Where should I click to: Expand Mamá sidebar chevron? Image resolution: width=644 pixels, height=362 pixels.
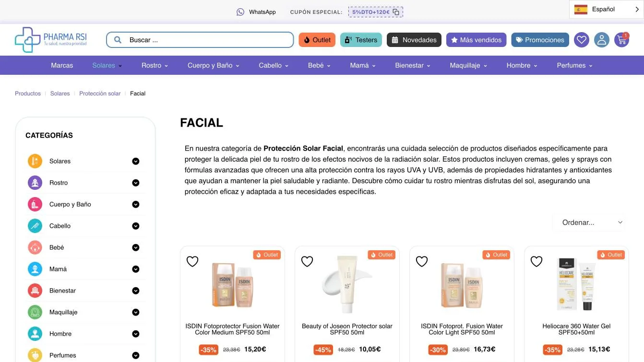coord(136,269)
